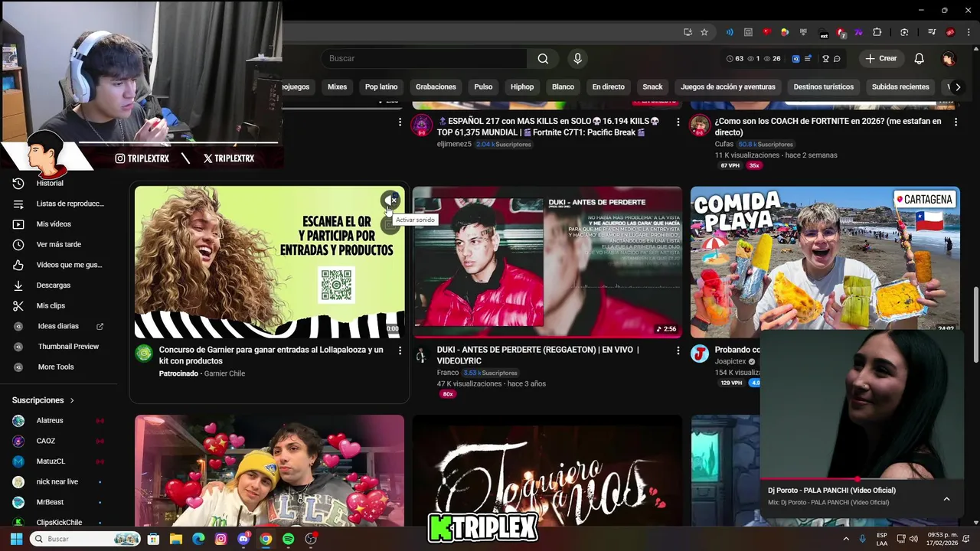Select the Subidas recientes filter chip

pyautogui.click(x=900, y=87)
